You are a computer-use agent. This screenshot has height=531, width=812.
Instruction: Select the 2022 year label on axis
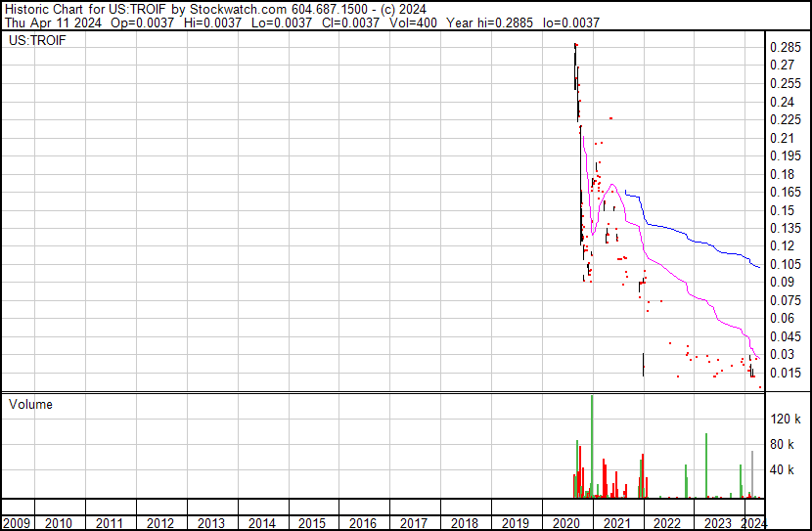click(x=667, y=523)
